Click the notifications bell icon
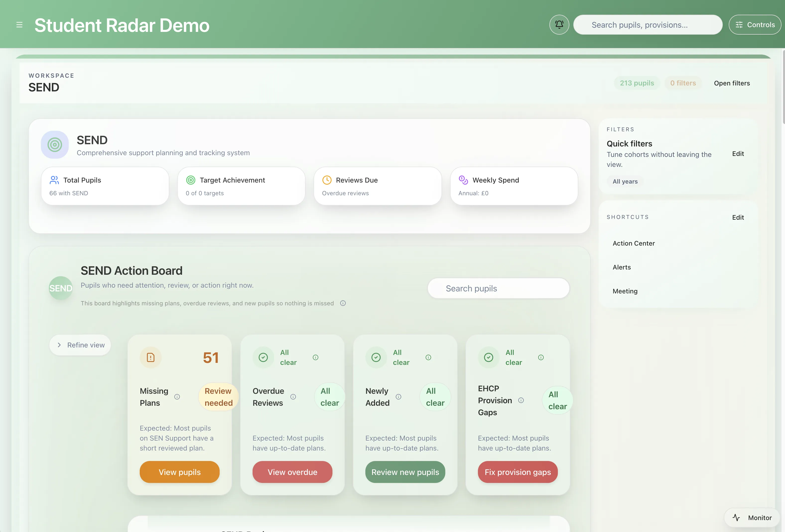This screenshot has height=532, width=785. pyautogui.click(x=559, y=25)
